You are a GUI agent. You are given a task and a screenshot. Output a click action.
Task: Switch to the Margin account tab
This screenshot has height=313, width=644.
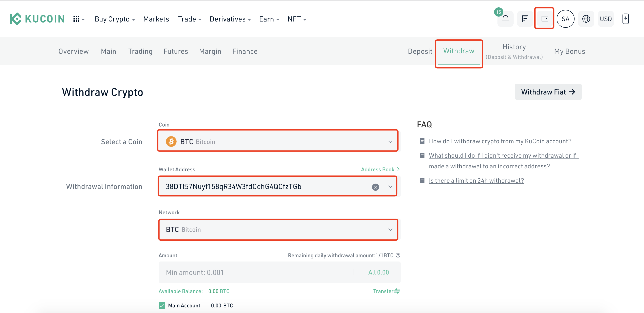[x=210, y=51]
